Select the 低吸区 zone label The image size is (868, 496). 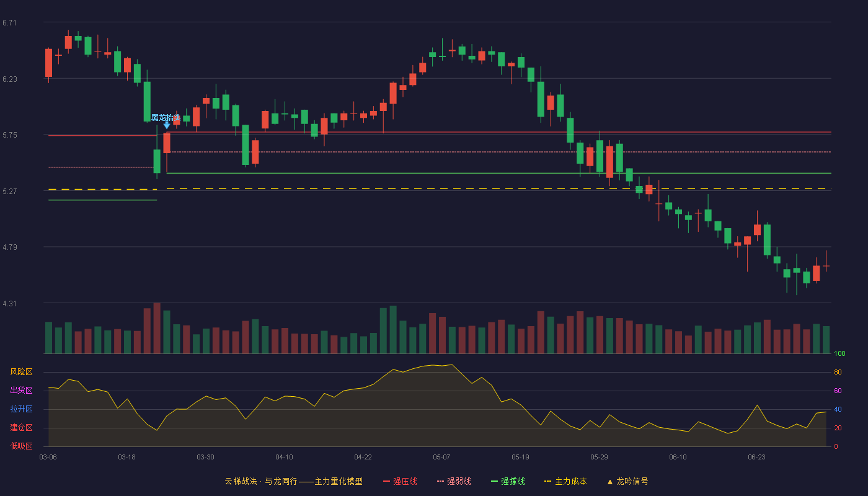click(x=21, y=446)
